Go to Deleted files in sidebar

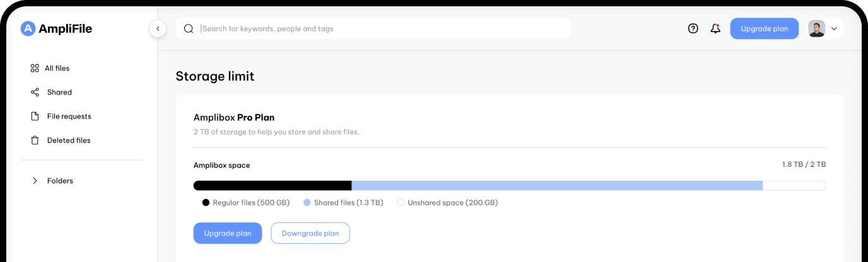[69, 140]
